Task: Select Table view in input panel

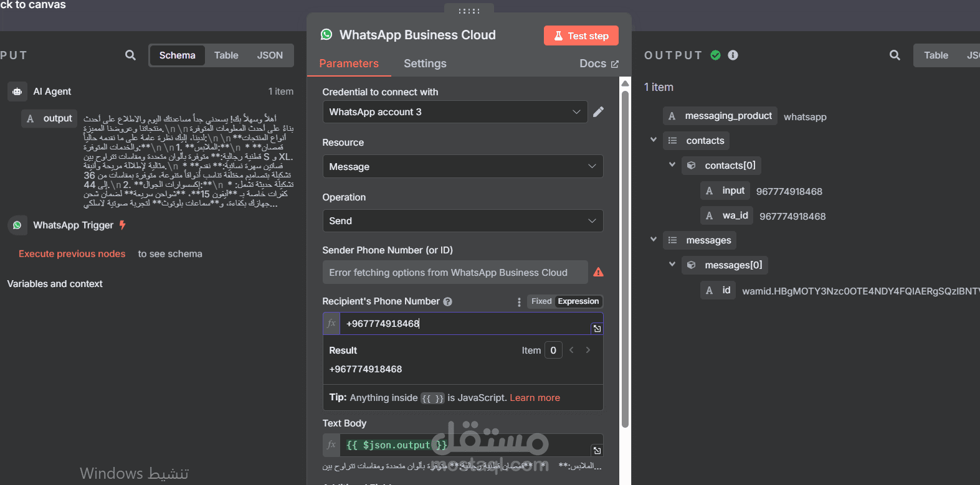Action: click(226, 55)
